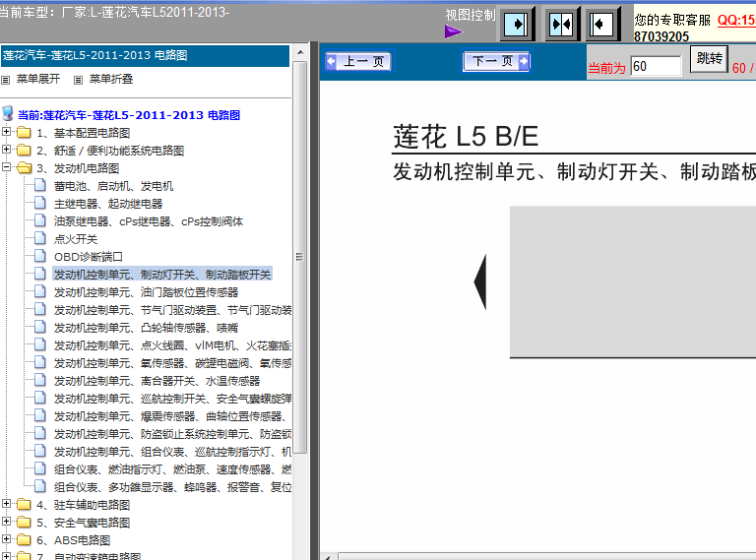
Task: Open 发动机控制单元、凸轮轴传感器、喷嘴
Action: tap(146, 328)
